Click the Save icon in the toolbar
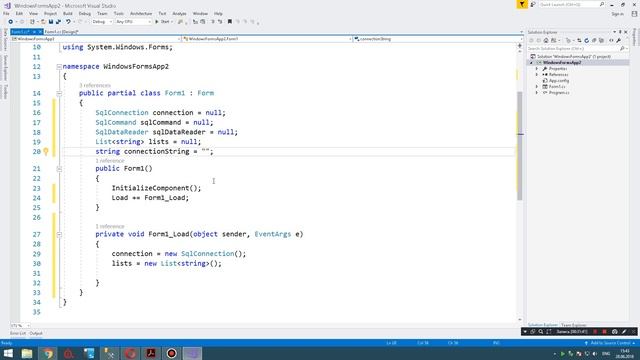The image size is (640, 360). (x=51, y=22)
